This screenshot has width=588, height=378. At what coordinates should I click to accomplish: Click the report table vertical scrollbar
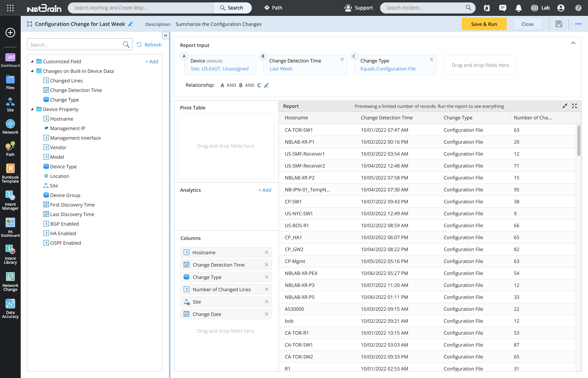(x=579, y=140)
